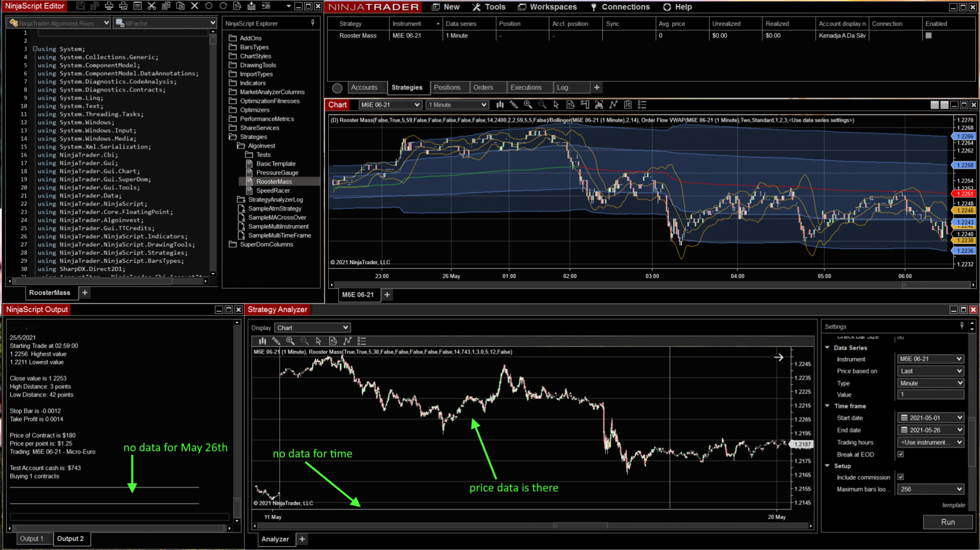Open the editor class selector dropdown

click(x=59, y=23)
